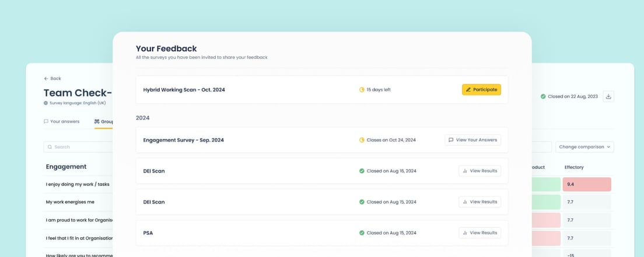
Task: Click the -15 Effectory score cell
Action: pyautogui.click(x=587, y=254)
